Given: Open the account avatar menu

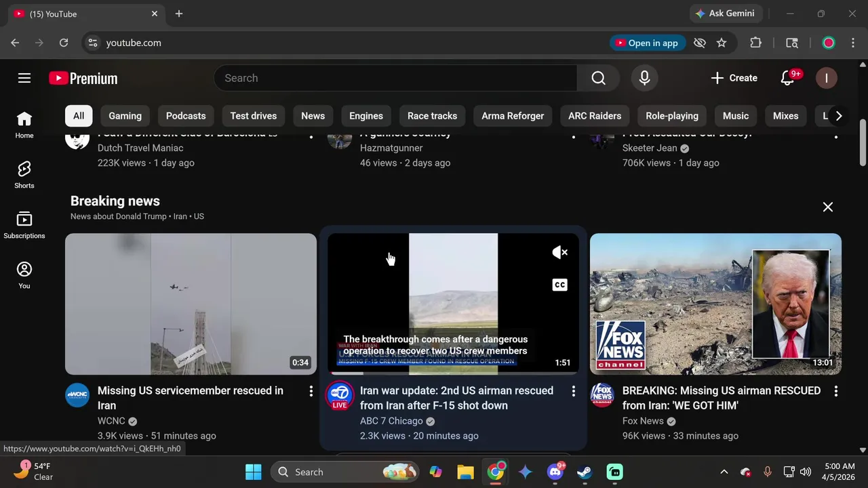Looking at the screenshot, I should click(x=826, y=78).
